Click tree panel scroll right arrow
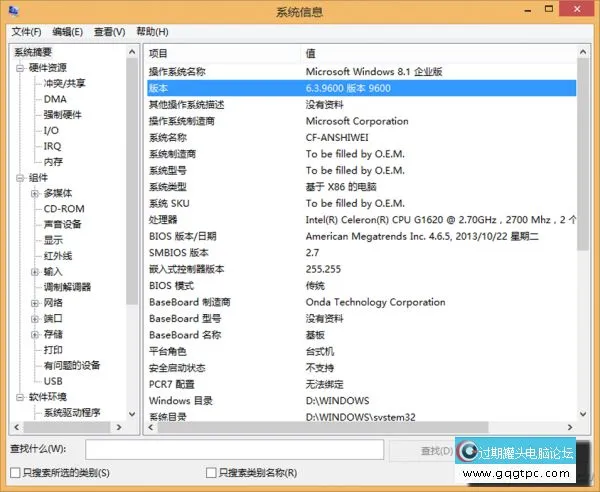 pyautogui.click(x=119, y=427)
